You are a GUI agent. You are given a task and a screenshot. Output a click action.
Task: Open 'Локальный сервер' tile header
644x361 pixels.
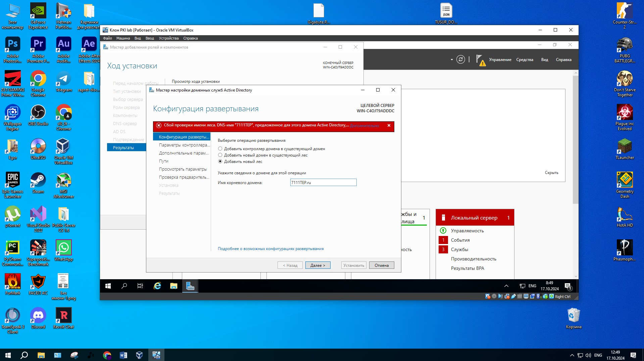point(475,218)
